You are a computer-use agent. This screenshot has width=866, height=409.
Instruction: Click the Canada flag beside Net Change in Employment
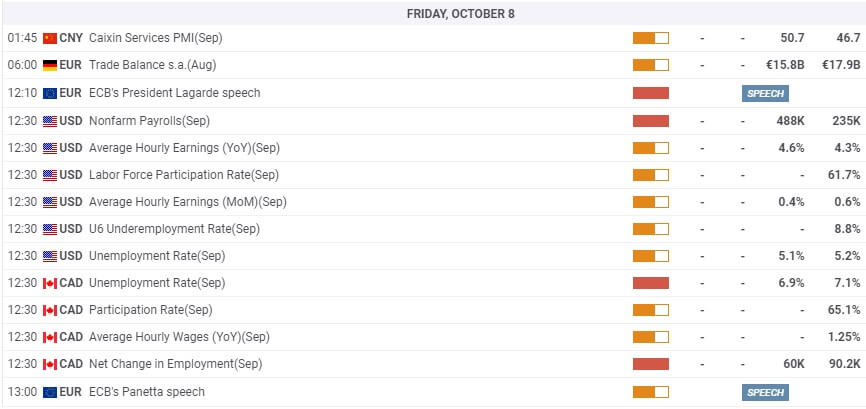pyautogui.click(x=50, y=365)
